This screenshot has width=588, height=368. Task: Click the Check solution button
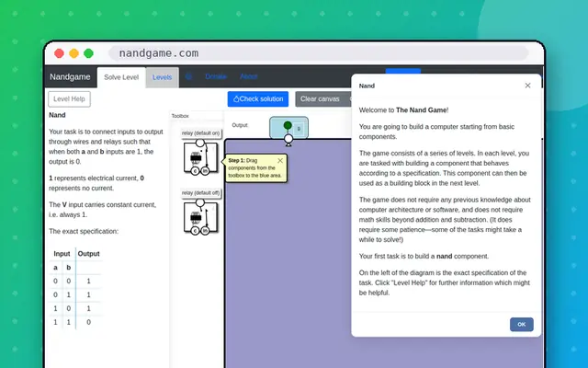click(257, 99)
